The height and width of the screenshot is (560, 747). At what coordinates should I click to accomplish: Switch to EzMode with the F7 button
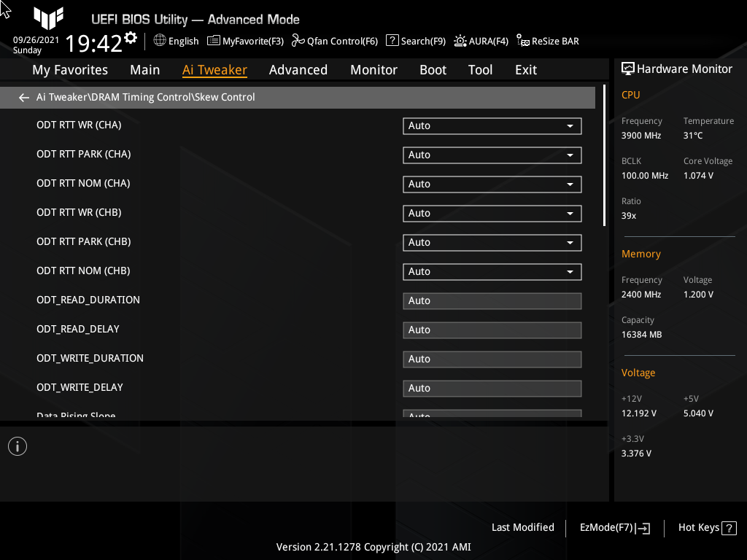coord(614,527)
